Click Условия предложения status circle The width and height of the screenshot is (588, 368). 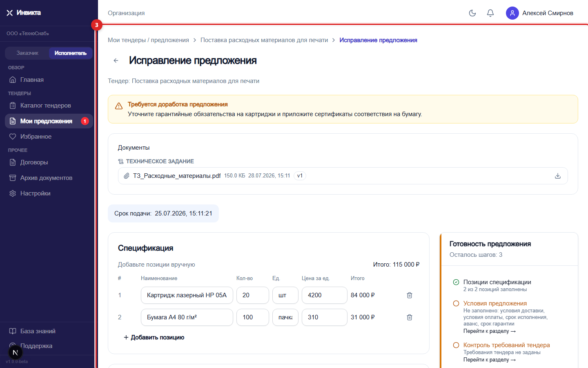456,303
